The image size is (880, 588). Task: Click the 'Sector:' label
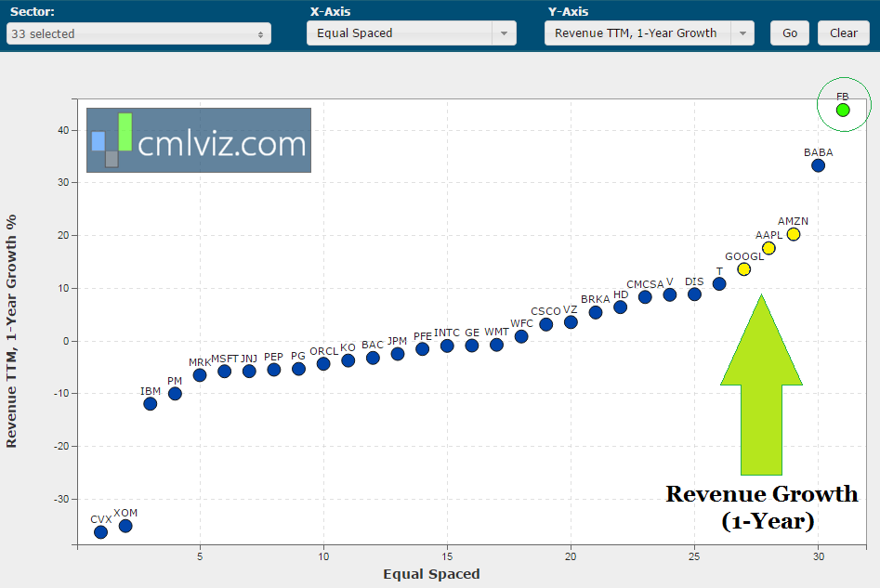click(x=32, y=11)
